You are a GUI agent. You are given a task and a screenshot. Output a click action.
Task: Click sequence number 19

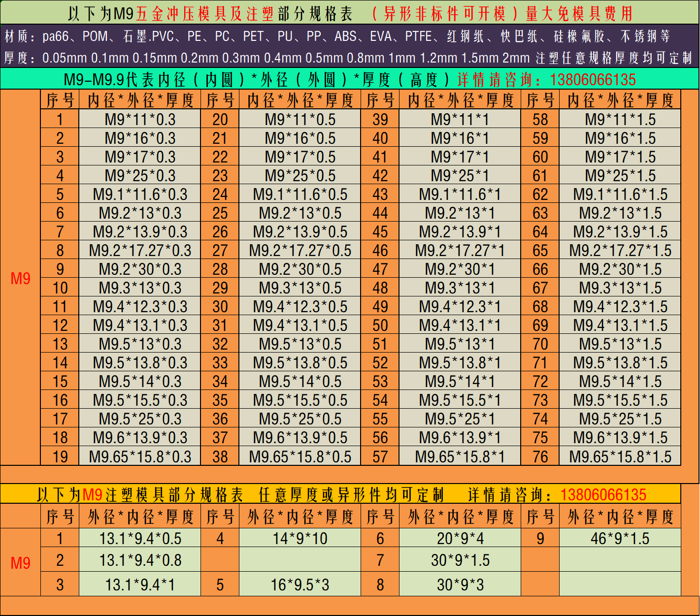coord(60,456)
